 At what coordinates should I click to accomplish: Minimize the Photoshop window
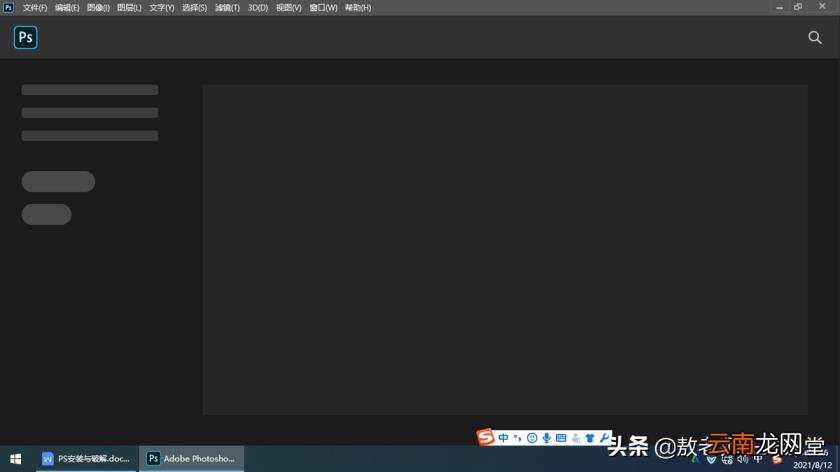(779, 7)
